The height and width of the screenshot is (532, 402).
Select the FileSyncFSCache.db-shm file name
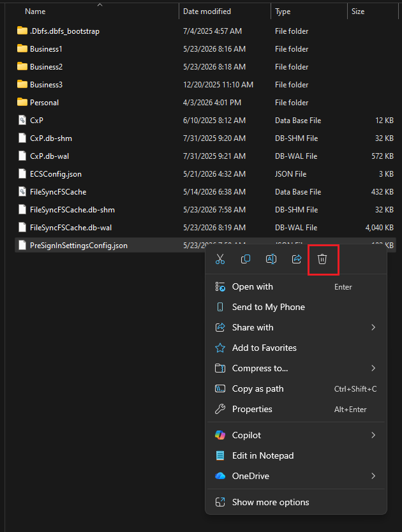tap(72, 210)
